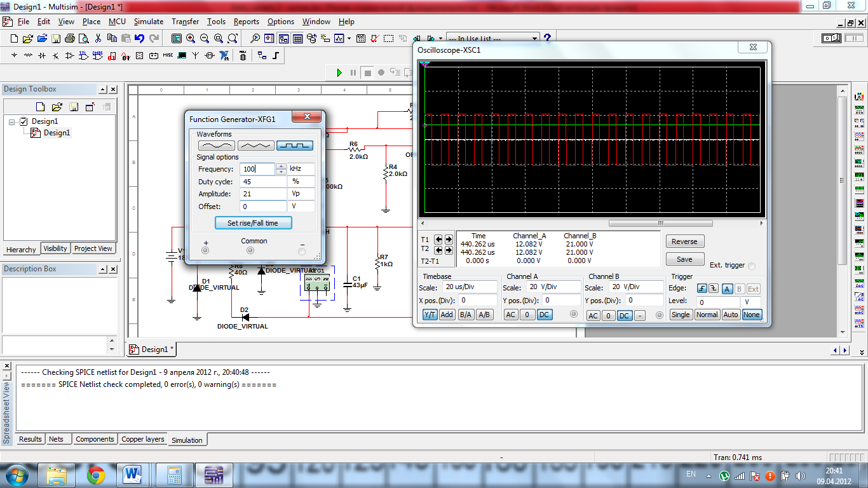
Task: Click the oscilloscope Reverse button
Action: click(684, 241)
